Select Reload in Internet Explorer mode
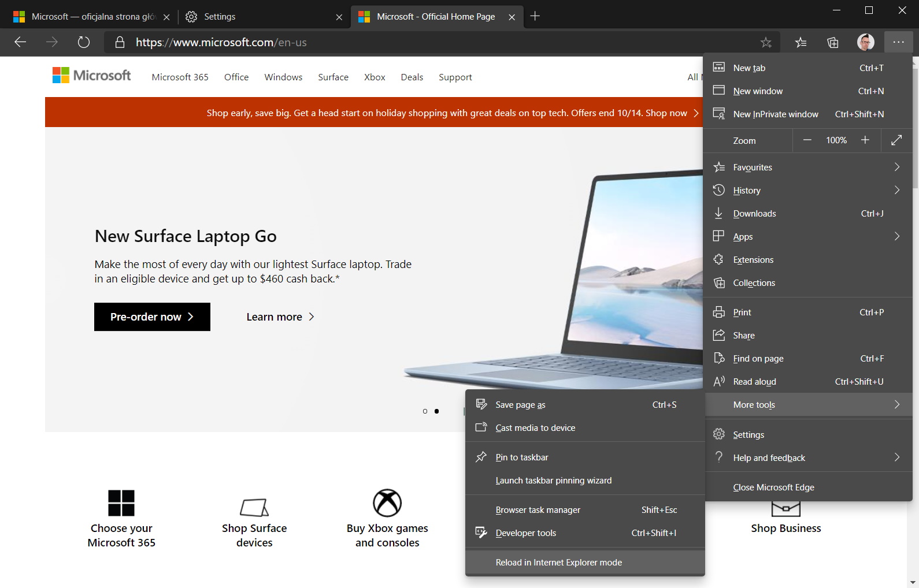 (585, 563)
